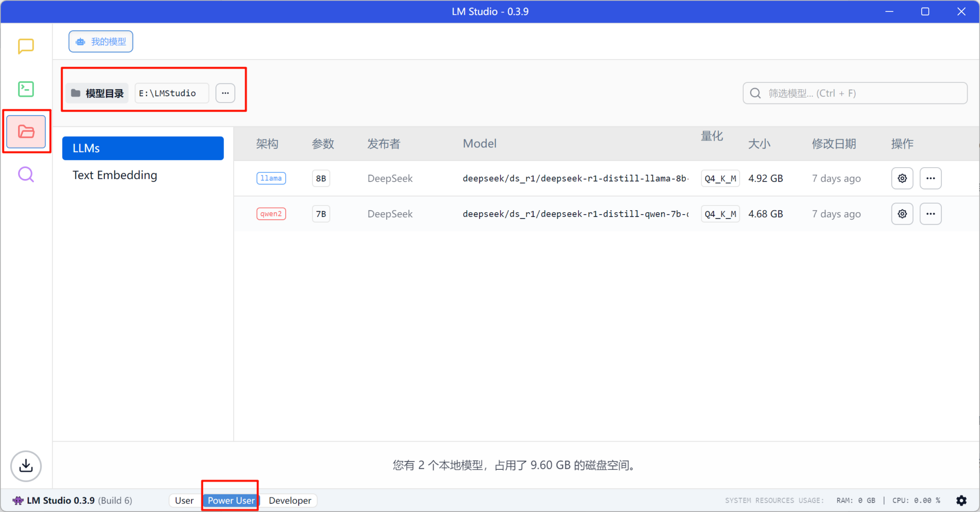The image size is (980, 512).
Task: Open the model directory options menu
Action: 225,93
